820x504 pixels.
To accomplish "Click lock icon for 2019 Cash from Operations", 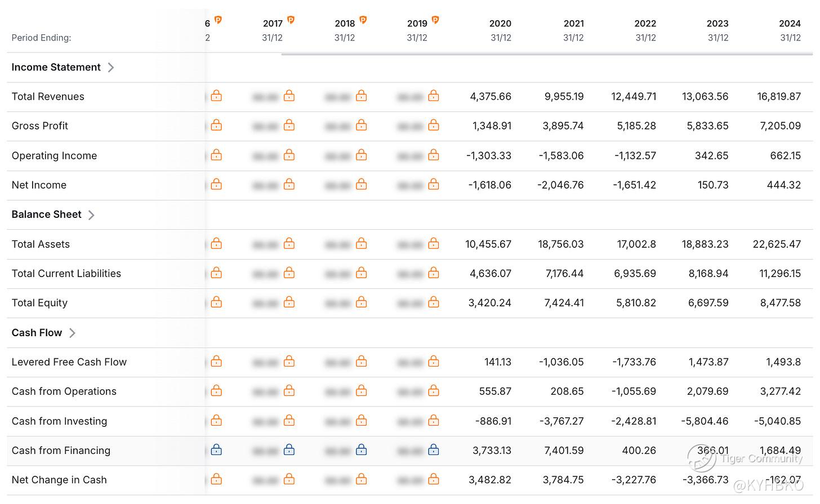I will coord(434,391).
